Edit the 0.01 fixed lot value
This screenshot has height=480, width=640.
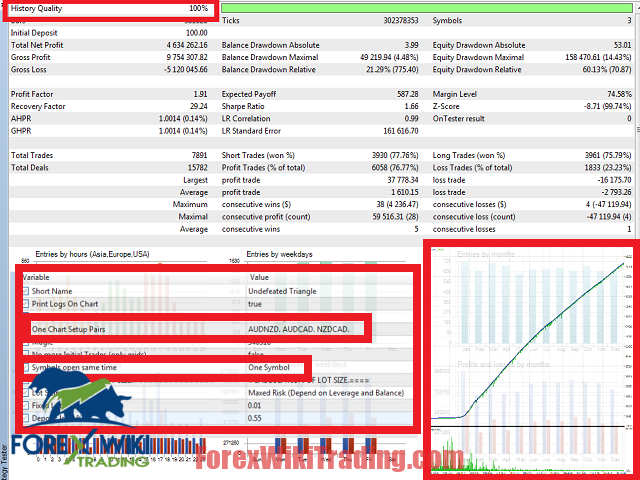click(254, 405)
